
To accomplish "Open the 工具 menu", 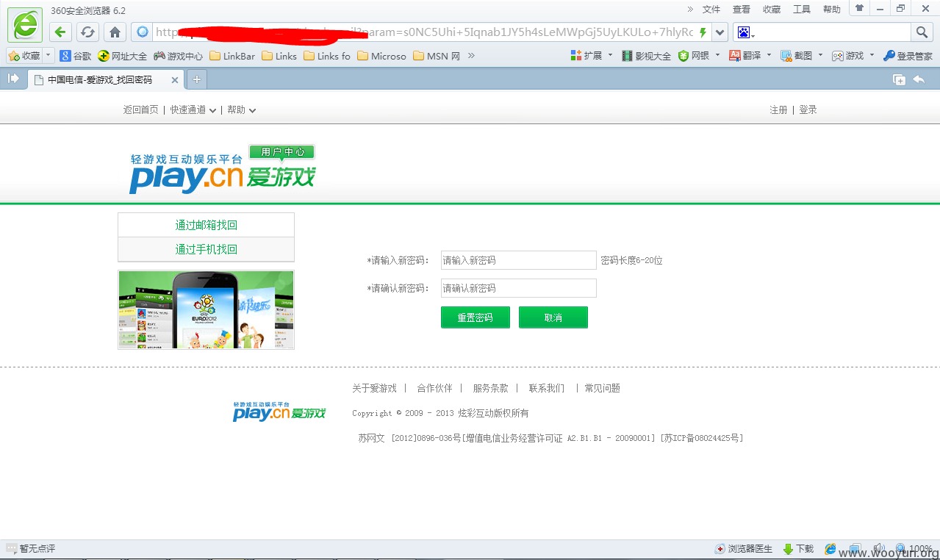I will (802, 10).
